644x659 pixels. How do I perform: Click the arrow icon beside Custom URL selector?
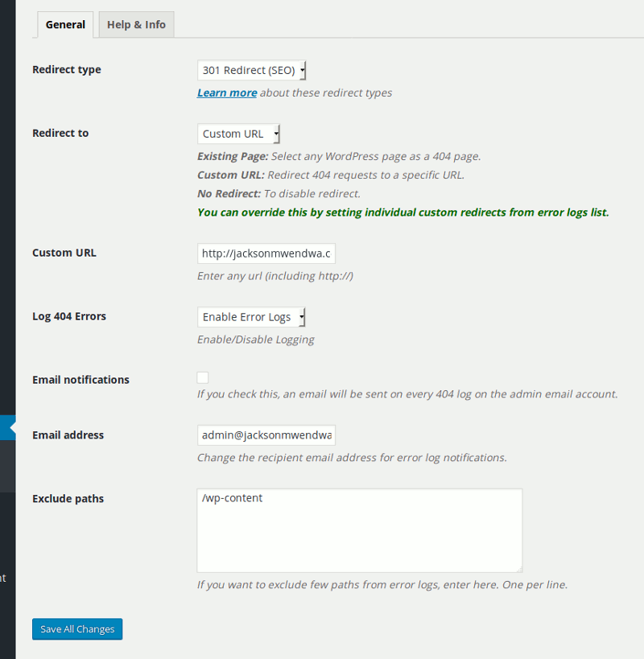[275, 133]
